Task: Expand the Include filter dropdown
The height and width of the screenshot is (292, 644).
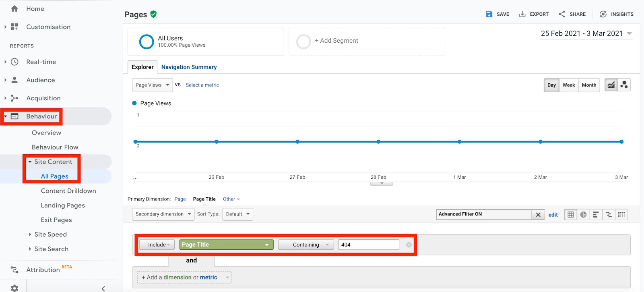Action: pos(157,245)
